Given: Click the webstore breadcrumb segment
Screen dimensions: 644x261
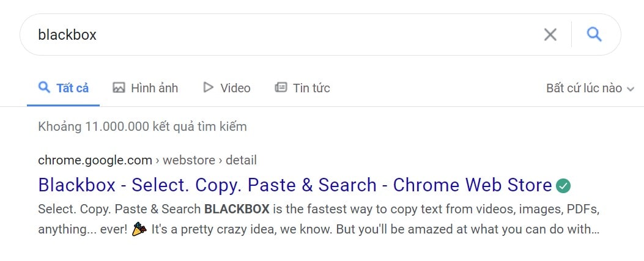Looking at the screenshot, I should (189, 160).
